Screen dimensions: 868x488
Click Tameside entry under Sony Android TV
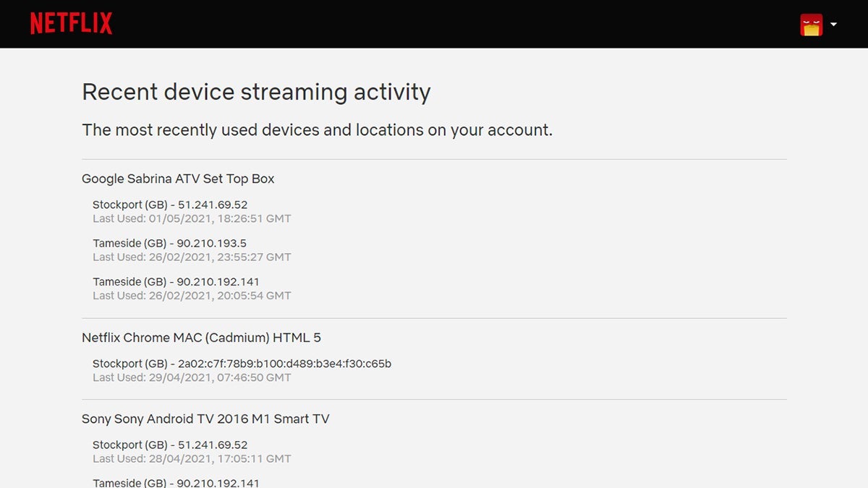[x=176, y=482]
